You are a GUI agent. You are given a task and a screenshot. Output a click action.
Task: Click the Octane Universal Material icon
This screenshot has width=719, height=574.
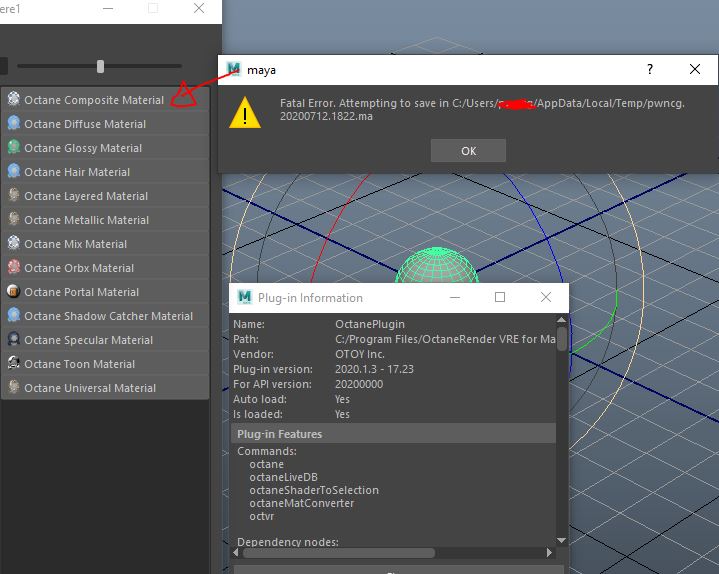pyautogui.click(x=14, y=386)
